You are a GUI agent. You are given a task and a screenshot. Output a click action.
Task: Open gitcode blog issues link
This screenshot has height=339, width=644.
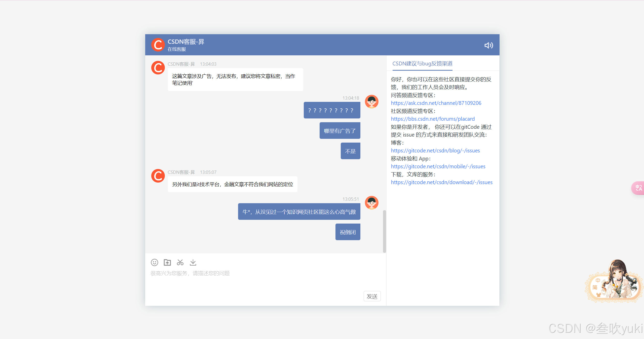435,151
